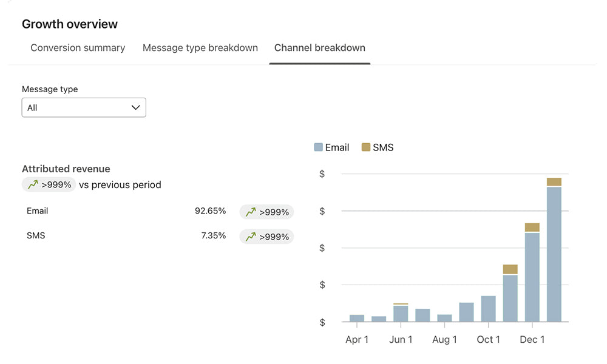The height and width of the screenshot is (364, 607).
Task: Click the gold SMS segment above Dec 1
Action: pyautogui.click(x=532, y=227)
